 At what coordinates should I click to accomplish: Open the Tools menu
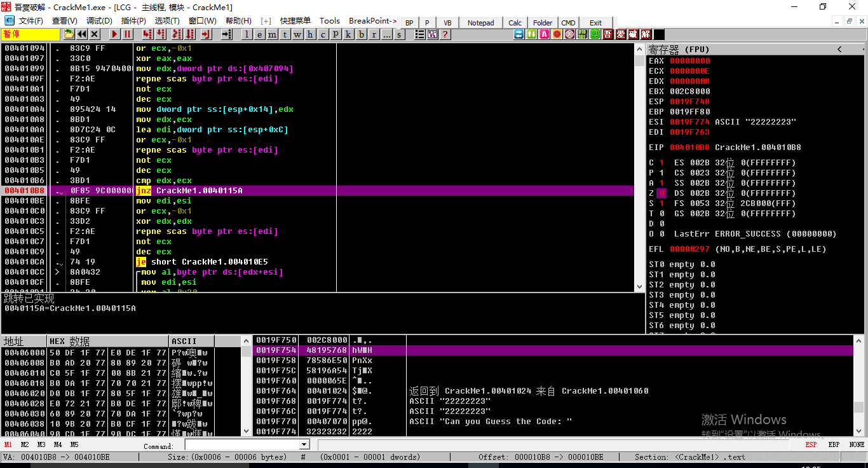click(x=329, y=21)
